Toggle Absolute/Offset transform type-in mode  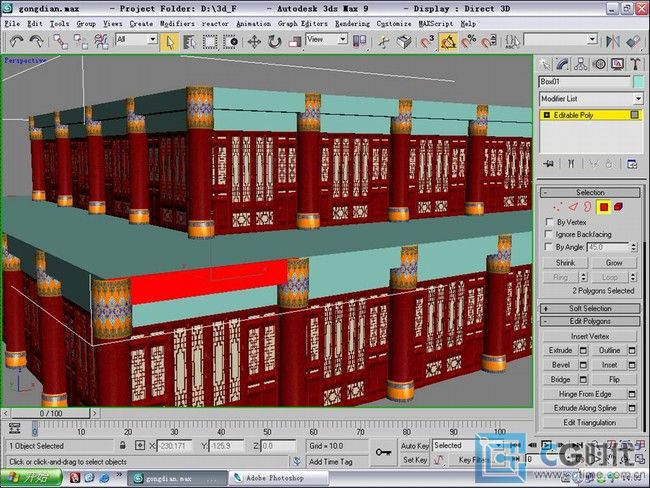[140, 446]
